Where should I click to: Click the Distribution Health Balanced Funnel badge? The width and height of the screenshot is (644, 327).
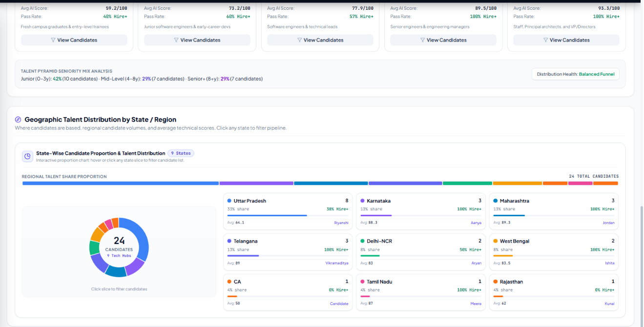click(x=576, y=74)
